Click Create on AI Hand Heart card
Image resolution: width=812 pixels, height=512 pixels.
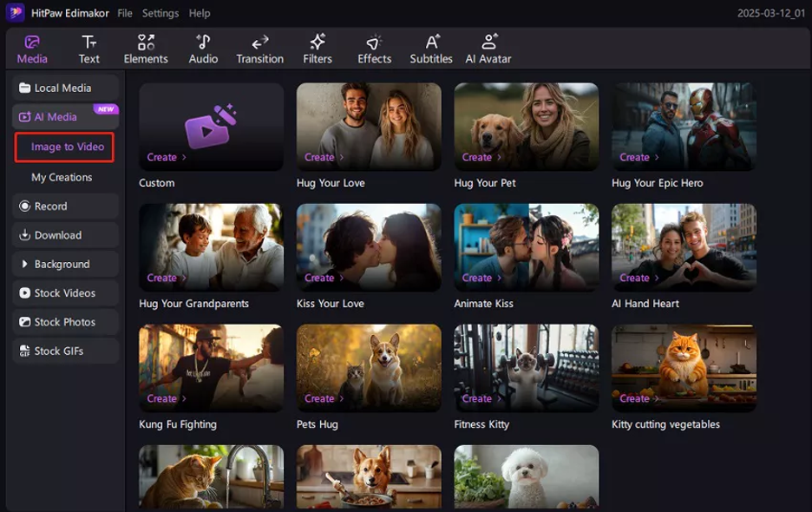639,278
